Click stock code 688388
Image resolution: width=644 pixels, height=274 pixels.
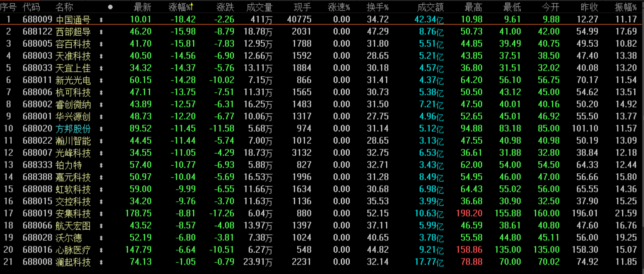pos(37,177)
